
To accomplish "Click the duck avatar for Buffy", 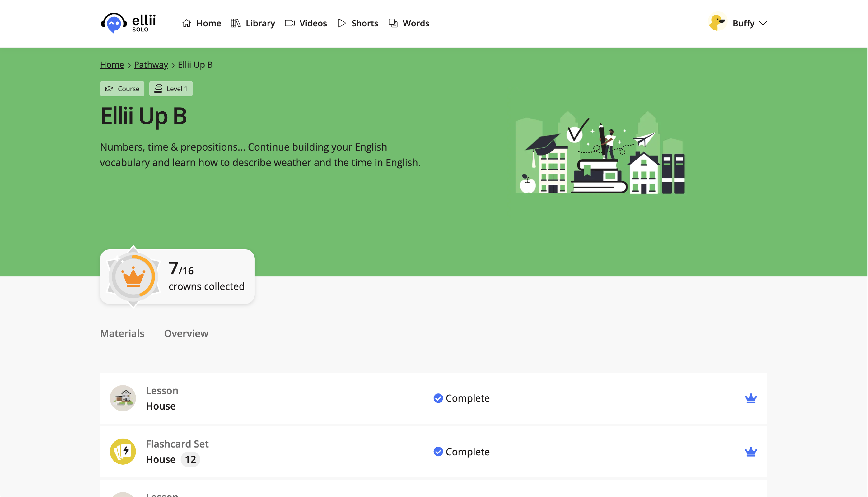I will 717,23.
